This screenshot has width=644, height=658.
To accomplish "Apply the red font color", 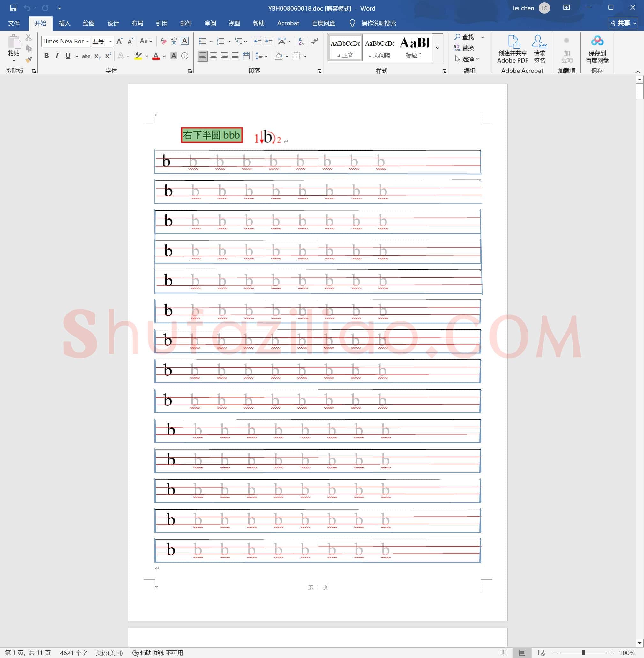I will pos(156,56).
